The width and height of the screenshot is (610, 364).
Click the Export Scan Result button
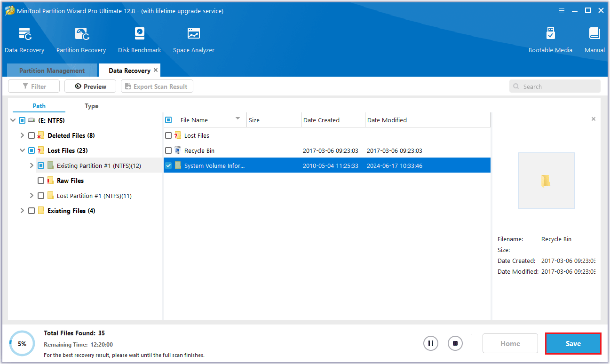coord(157,86)
